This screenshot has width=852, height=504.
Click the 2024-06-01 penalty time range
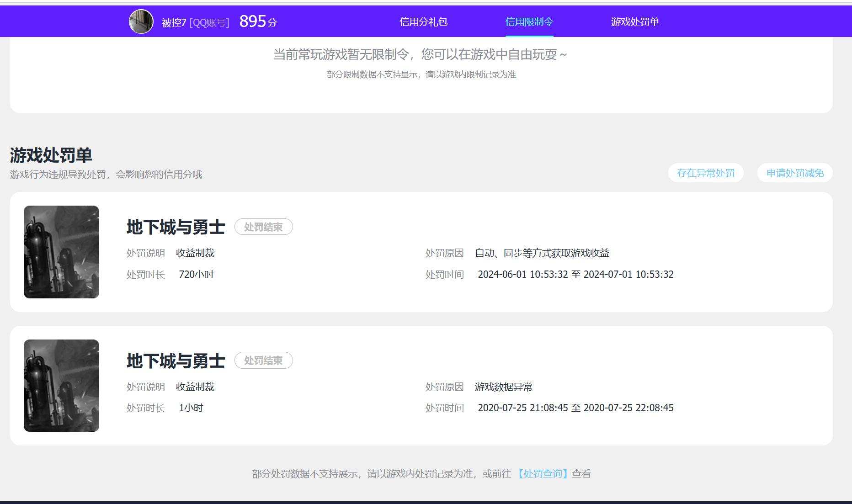tap(575, 275)
